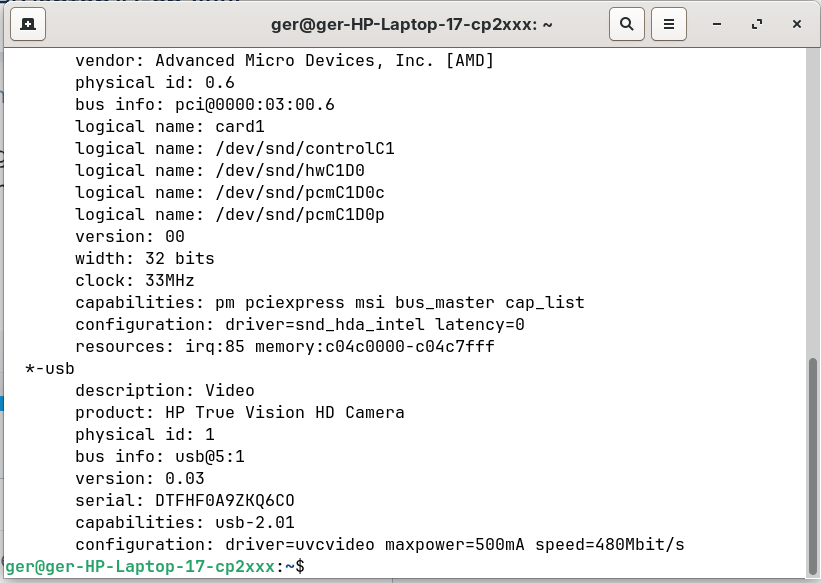The image size is (821, 583).
Task: Click the driver=uvcvideo configuration line
Action: coord(380,544)
